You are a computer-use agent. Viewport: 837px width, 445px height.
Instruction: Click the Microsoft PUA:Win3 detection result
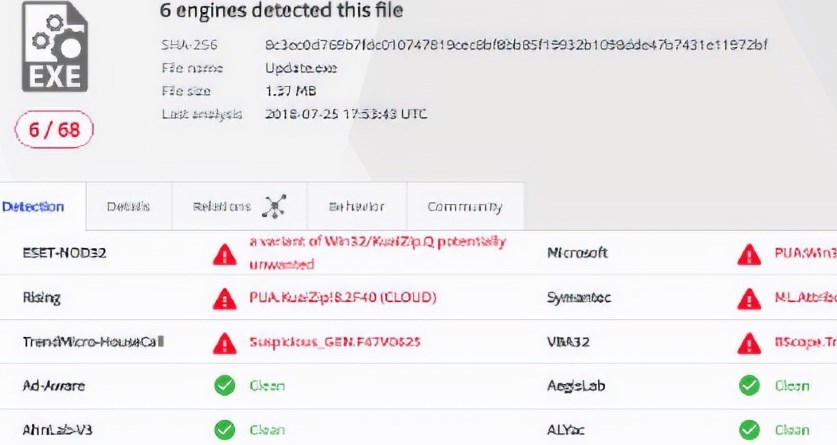coord(806,253)
